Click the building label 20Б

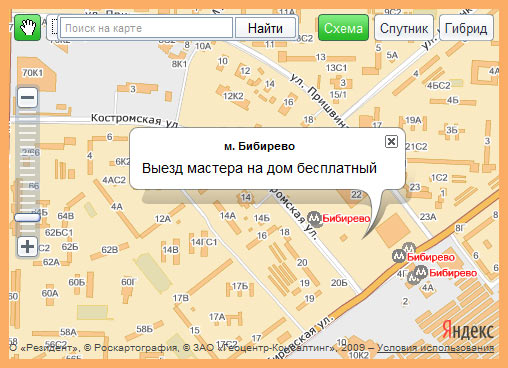coord(339,283)
